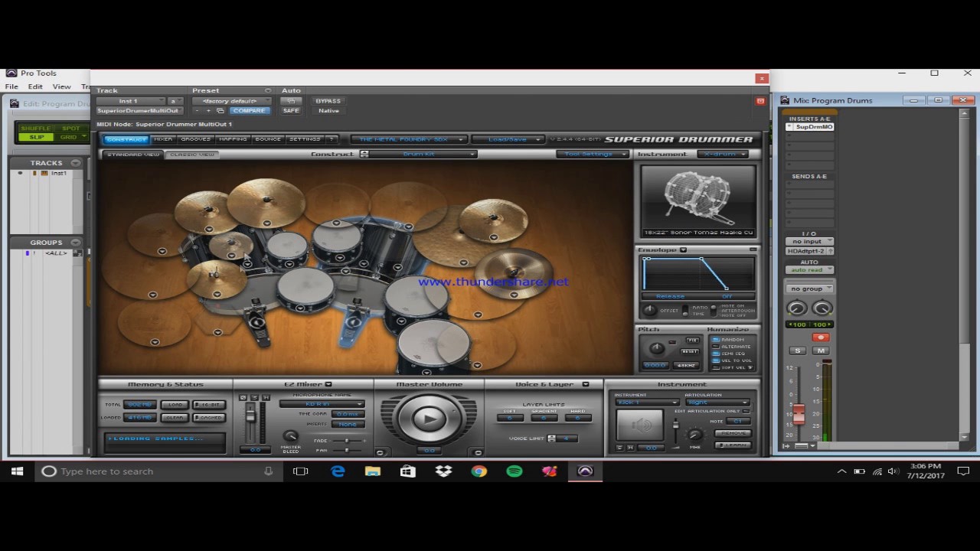
Task: Click the kick drum wireframe thumbnail
Action: (697, 196)
